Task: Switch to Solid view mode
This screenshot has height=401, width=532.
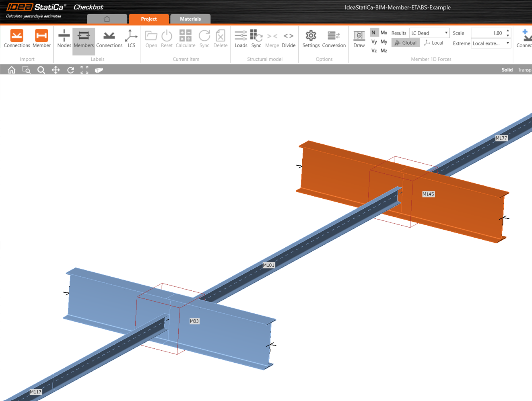Action: 507,70
